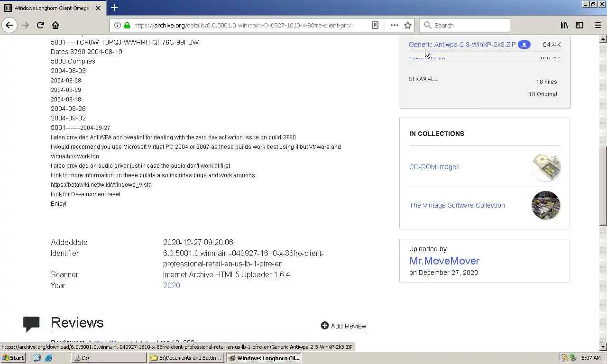Click the 2020 year link
The height and width of the screenshot is (364, 607).
click(x=171, y=285)
